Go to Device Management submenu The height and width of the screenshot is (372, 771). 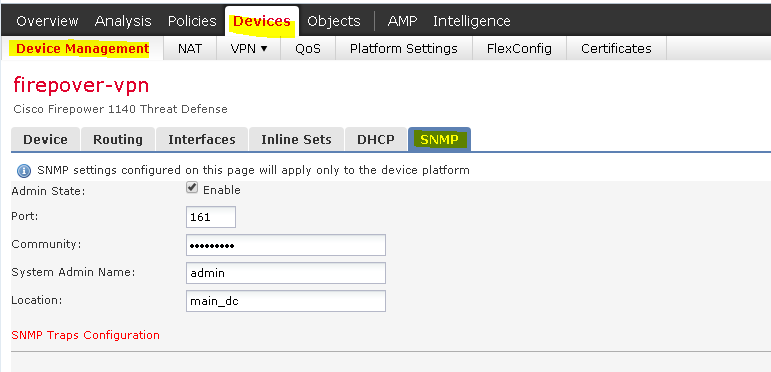coord(82,49)
